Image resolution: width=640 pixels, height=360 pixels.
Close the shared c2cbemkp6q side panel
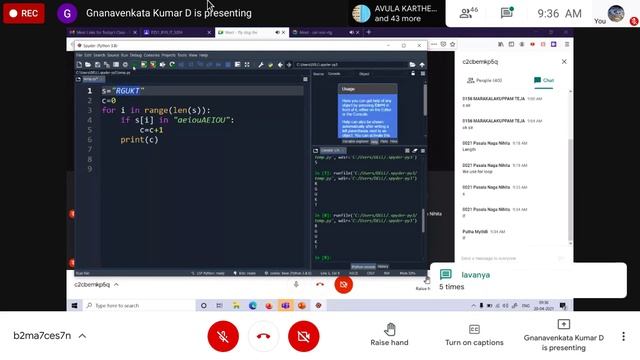point(564,62)
